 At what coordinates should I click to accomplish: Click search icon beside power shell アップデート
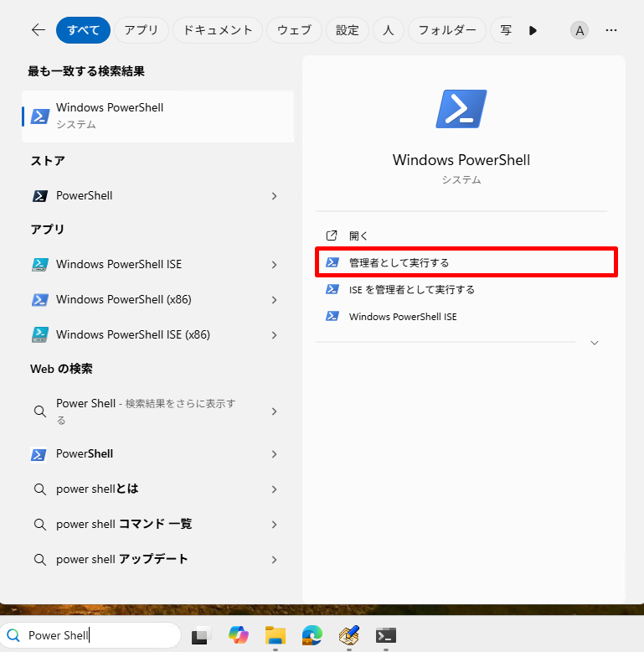(x=40, y=560)
